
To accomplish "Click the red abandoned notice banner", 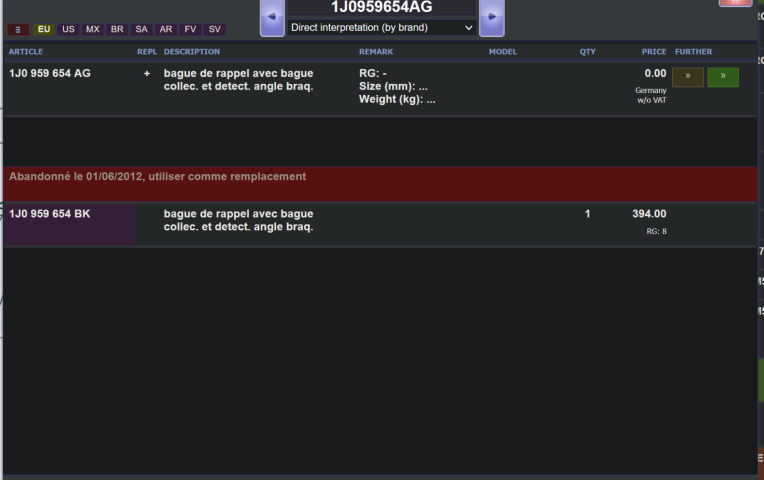I will pos(380,184).
